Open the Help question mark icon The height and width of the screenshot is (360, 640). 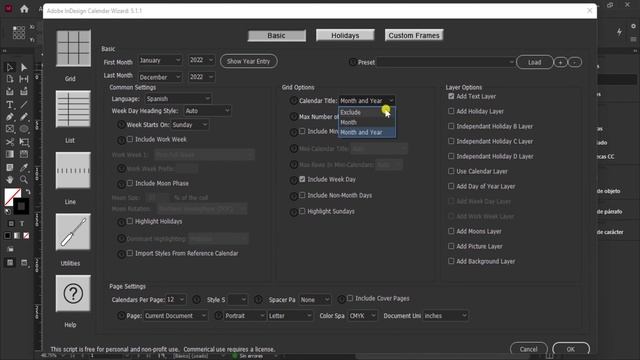tap(73, 293)
